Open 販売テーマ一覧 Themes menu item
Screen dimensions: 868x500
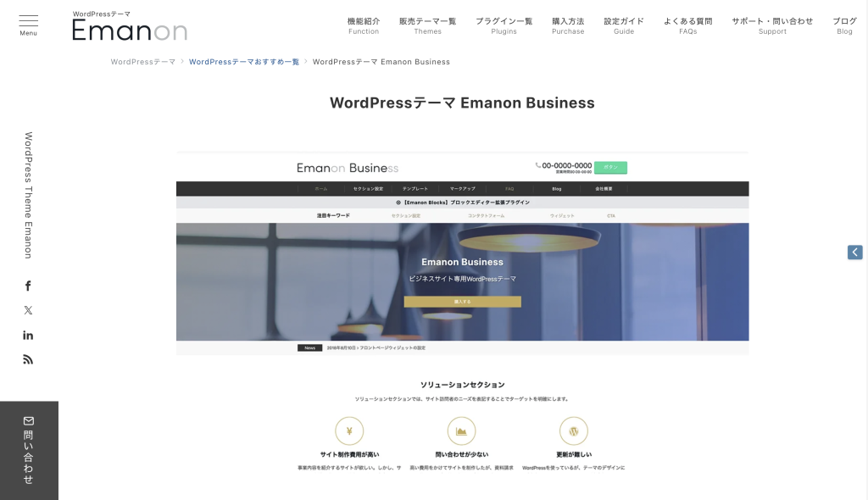pos(427,25)
